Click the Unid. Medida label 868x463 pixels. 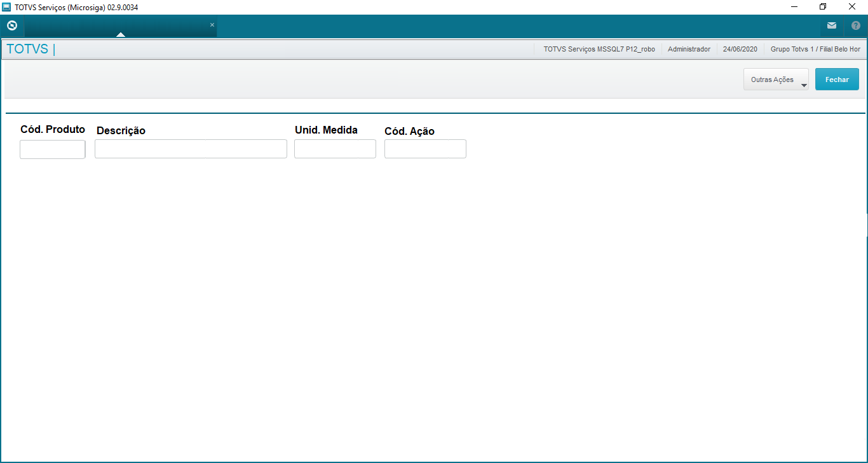(326, 130)
